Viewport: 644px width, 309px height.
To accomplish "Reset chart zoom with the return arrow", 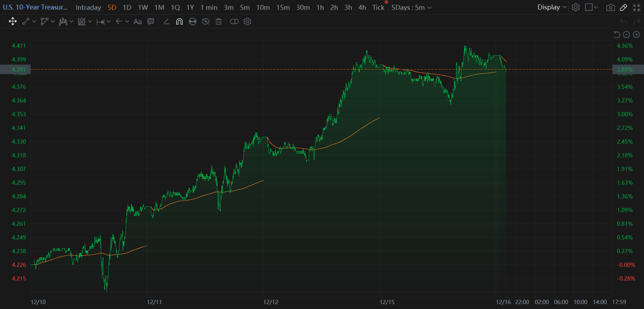I will click(x=617, y=35).
